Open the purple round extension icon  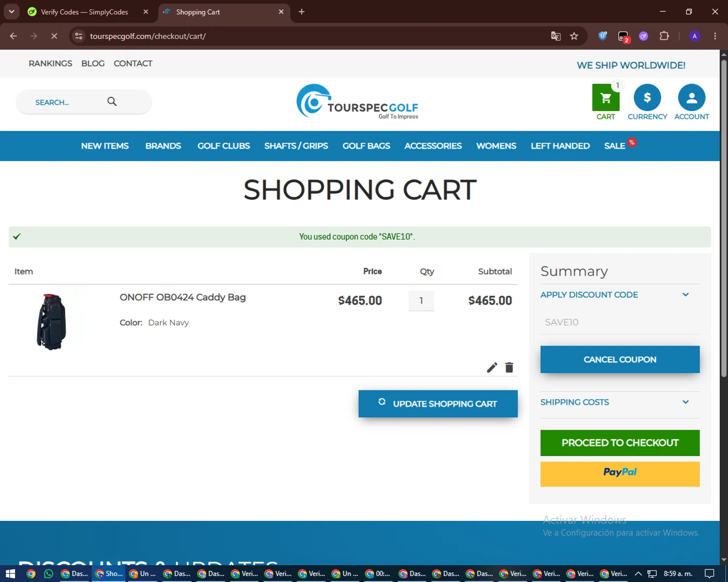[644, 36]
